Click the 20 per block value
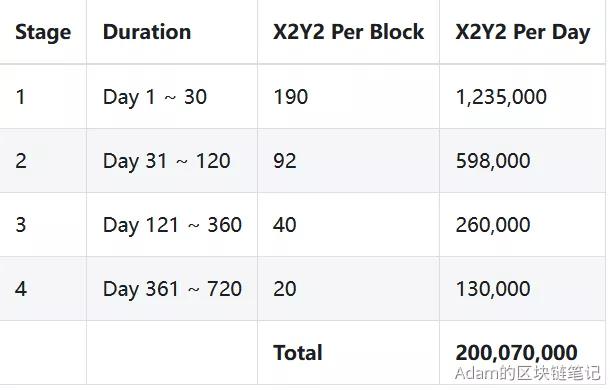The height and width of the screenshot is (390, 610). point(284,289)
